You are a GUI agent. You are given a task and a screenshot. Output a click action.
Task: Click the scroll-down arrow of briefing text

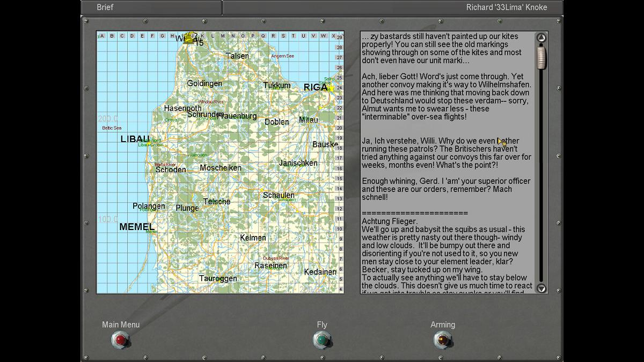click(541, 289)
